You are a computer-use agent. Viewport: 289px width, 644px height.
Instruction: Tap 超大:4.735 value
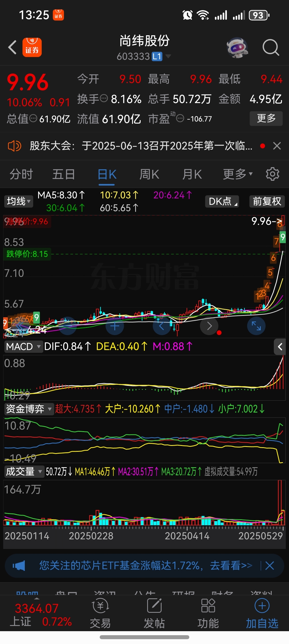(x=78, y=409)
